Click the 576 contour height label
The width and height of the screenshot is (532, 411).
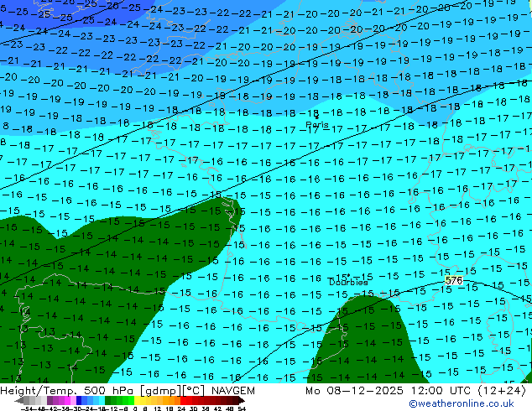tap(454, 280)
